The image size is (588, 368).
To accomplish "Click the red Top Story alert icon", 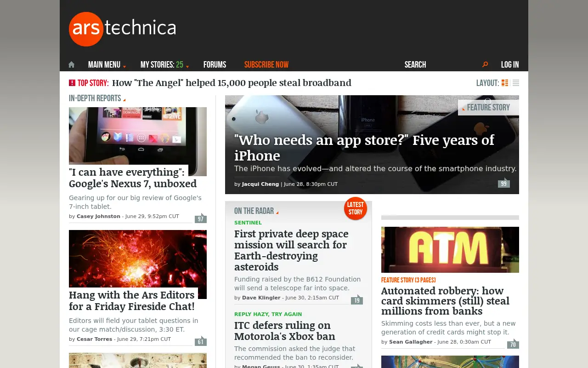I will click(x=72, y=83).
